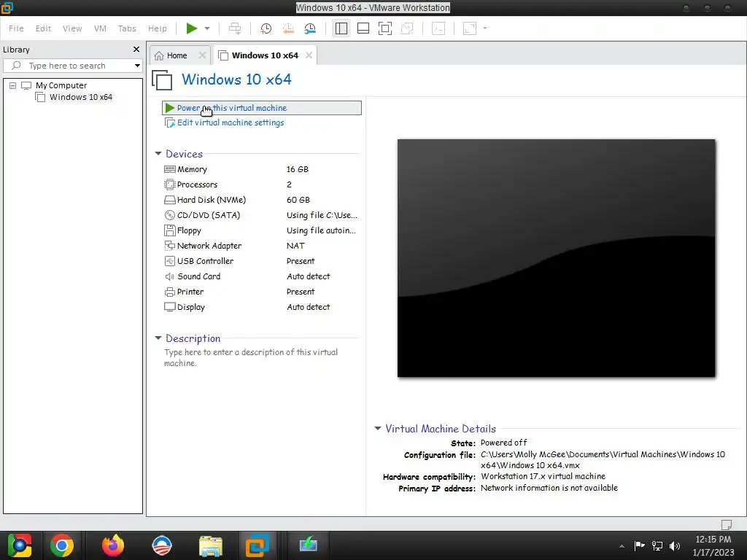Open File Explorer from the taskbar
This screenshot has height=560, width=747.
coord(211,545)
